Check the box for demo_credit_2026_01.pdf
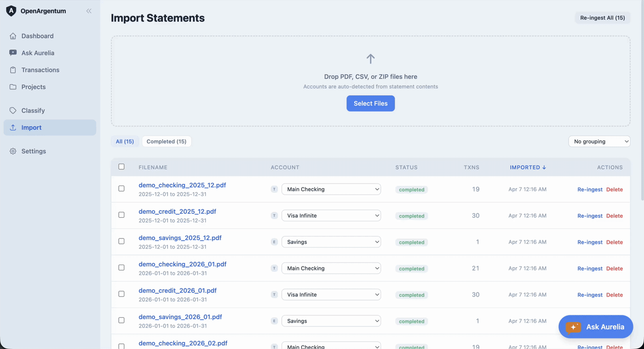644x349 pixels. pos(121,294)
